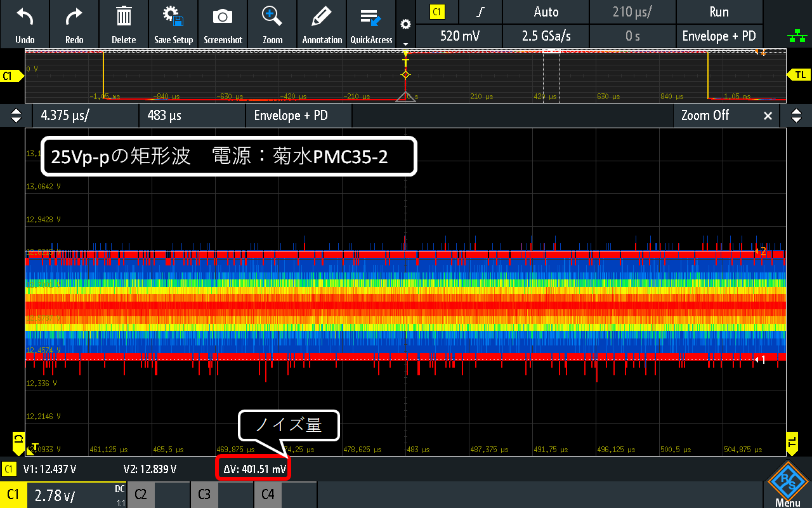Screen dimensions: 812x508
Task: Select the V1: 12.437 V readout
Action: pyautogui.click(x=49, y=469)
